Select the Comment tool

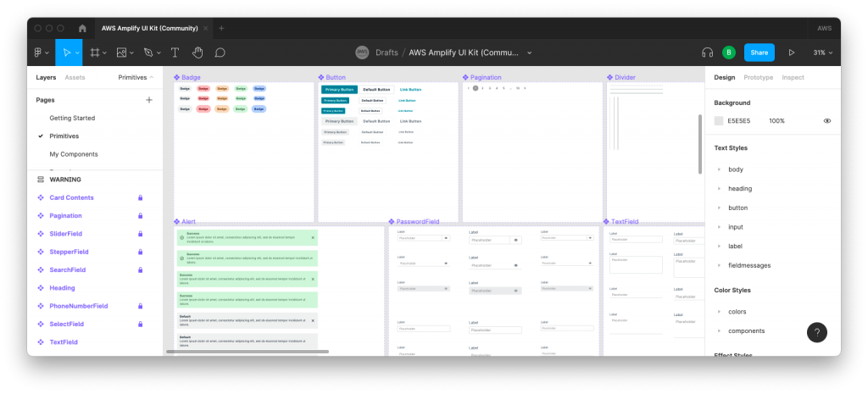(220, 53)
